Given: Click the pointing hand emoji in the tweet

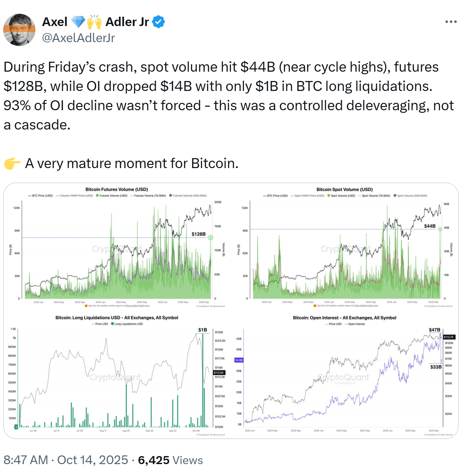Looking at the screenshot, I should pos(12,164).
